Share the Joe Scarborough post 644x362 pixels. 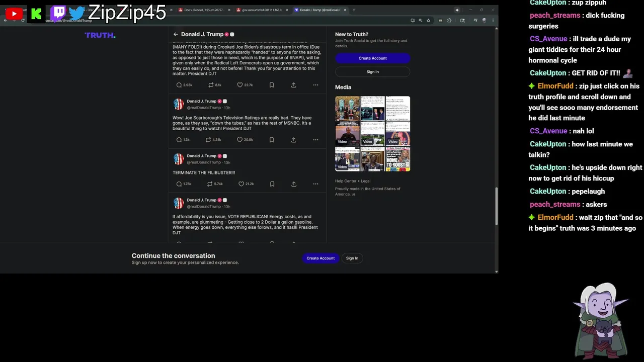click(294, 140)
